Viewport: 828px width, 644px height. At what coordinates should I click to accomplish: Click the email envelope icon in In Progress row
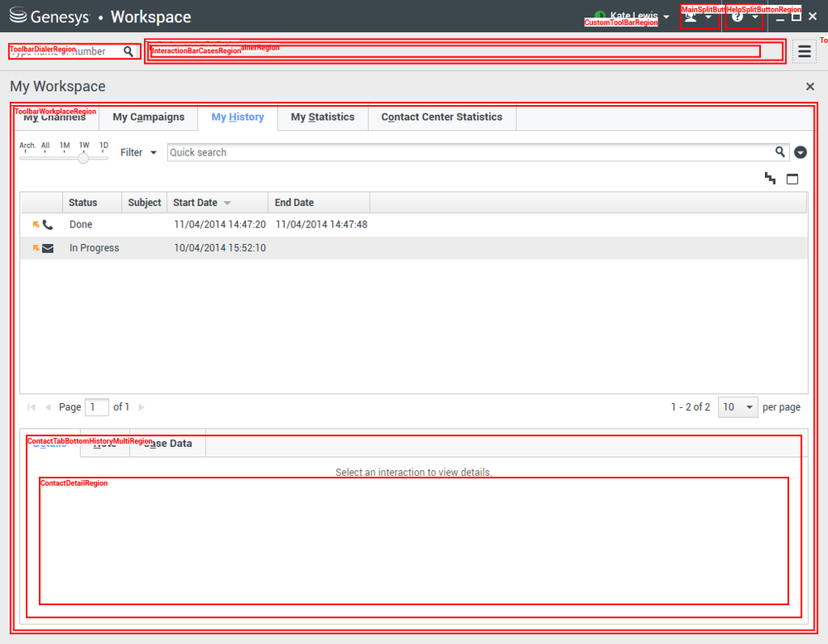[x=47, y=248]
